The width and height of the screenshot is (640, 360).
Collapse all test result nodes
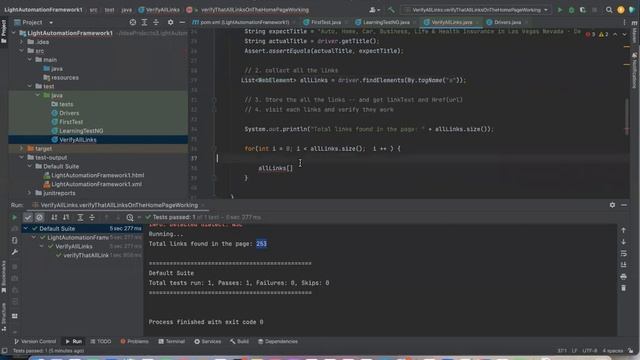92,218
